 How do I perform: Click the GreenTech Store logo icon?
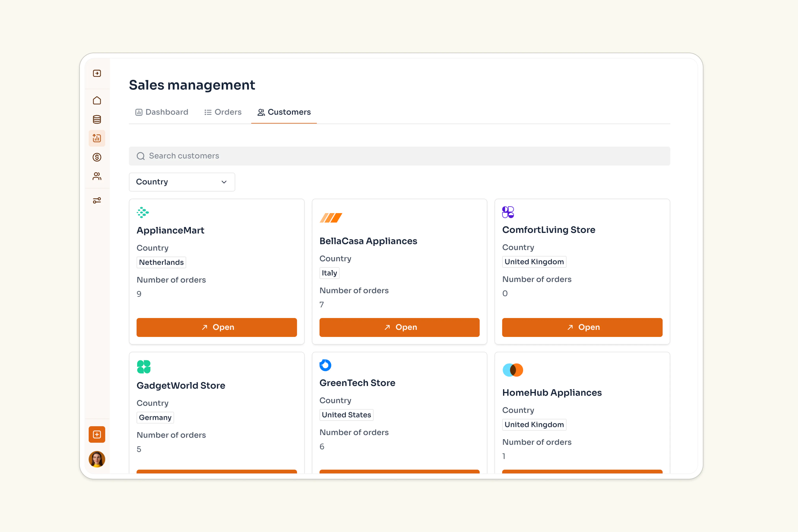pyautogui.click(x=325, y=365)
